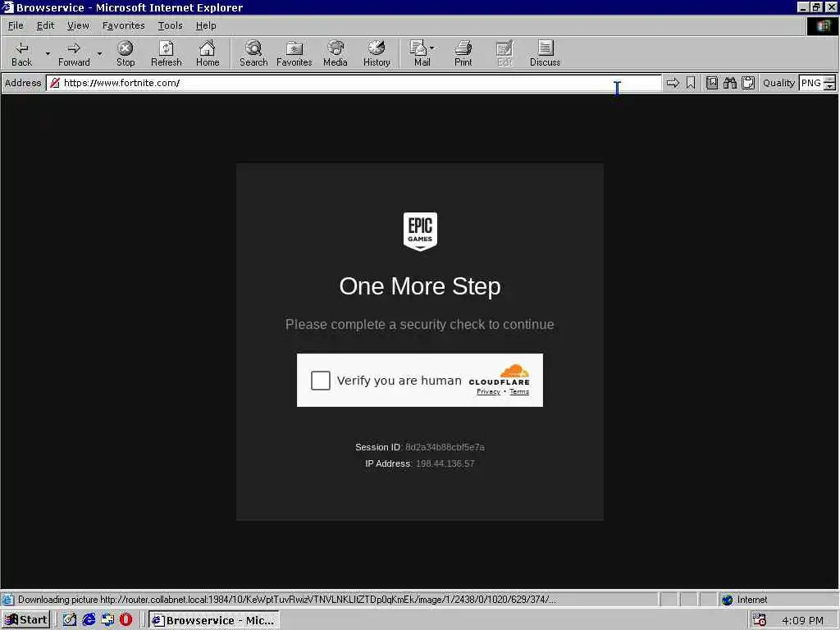Screen dimensions: 840x630
Task: Click the bookmark ribbon icon
Action: pyautogui.click(x=691, y=83)
